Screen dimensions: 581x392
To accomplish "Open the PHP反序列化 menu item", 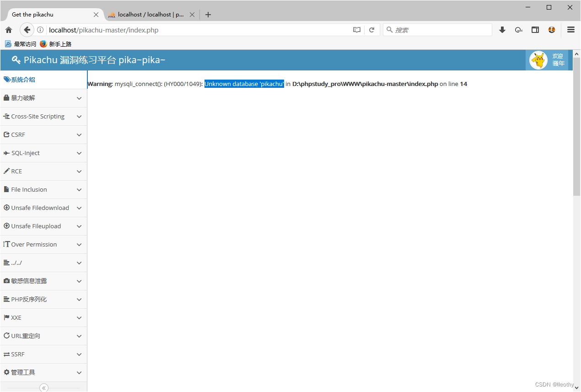I will pyautogui.click(x=43, y=299).
